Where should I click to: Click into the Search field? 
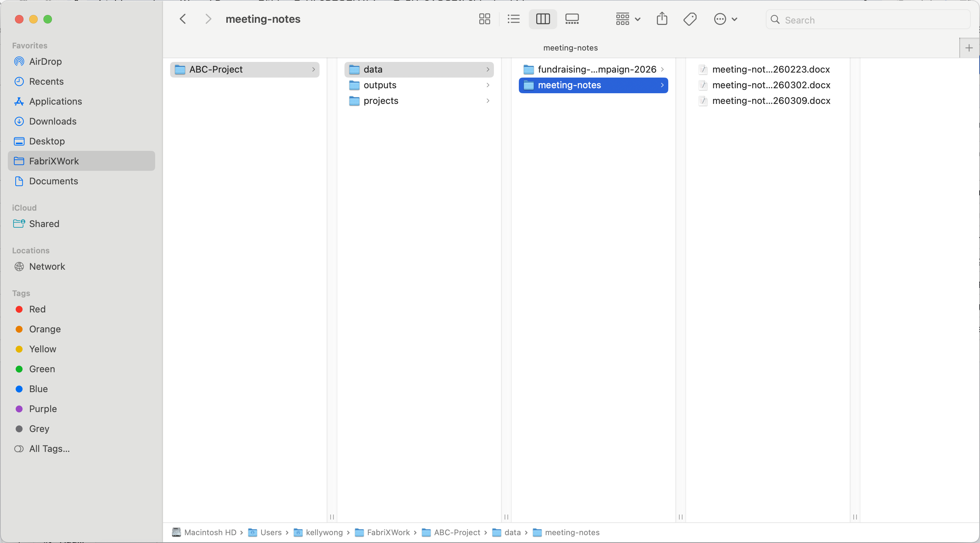(871, 20)
